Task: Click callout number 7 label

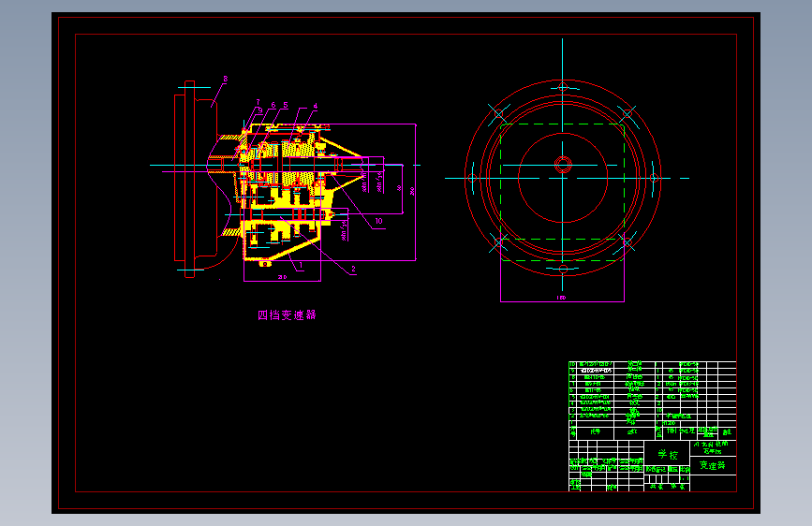Action: pos(258,103)
